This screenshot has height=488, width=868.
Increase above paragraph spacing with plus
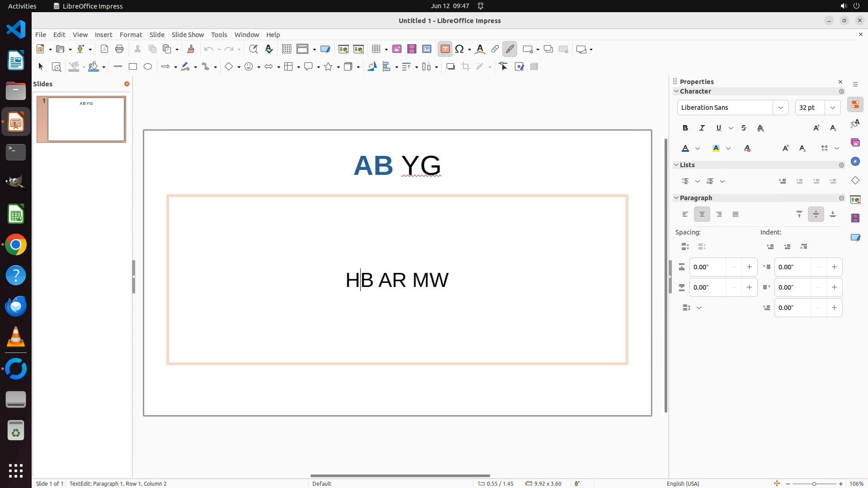749,267
